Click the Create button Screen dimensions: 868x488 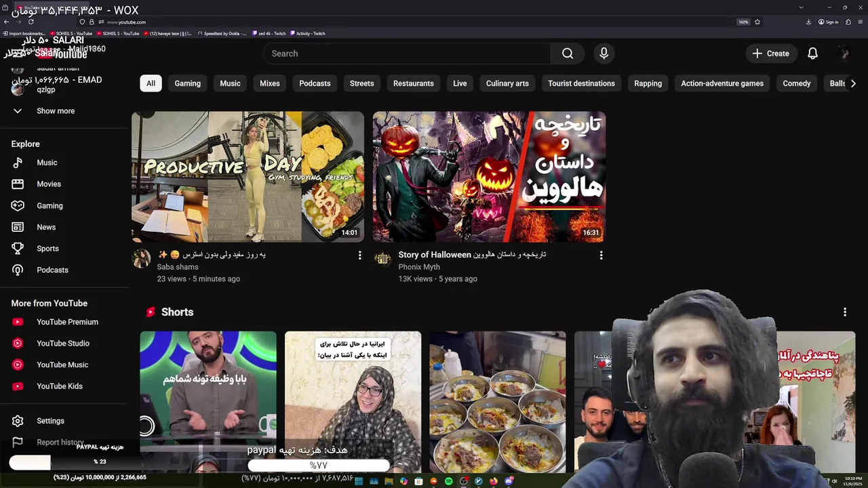[x=770, y=54]
